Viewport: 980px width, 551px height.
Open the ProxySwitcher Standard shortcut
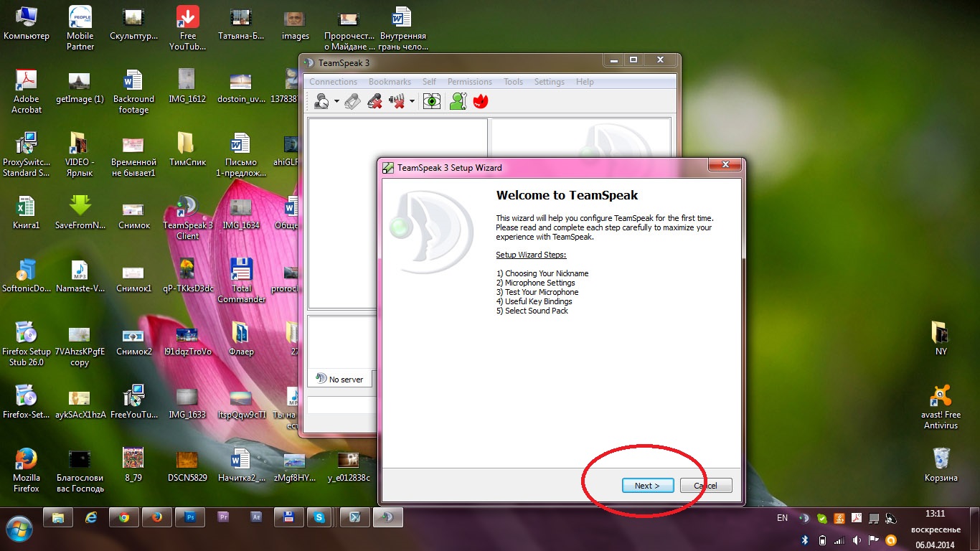coord(27,154)
